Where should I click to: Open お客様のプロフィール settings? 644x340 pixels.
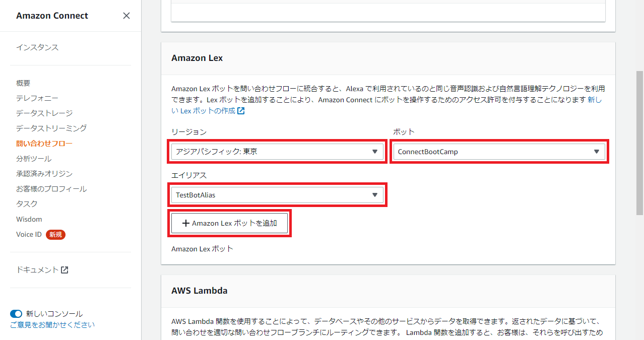[x=51, y=189]
